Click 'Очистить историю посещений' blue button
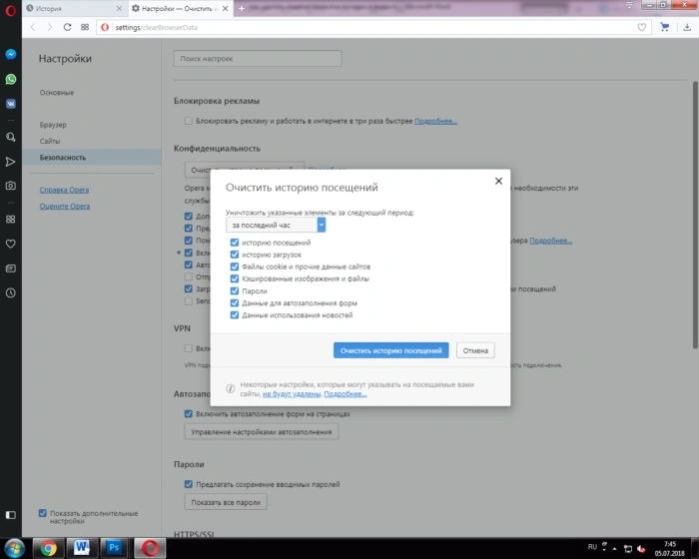699x559 pixels. (391, 350)
